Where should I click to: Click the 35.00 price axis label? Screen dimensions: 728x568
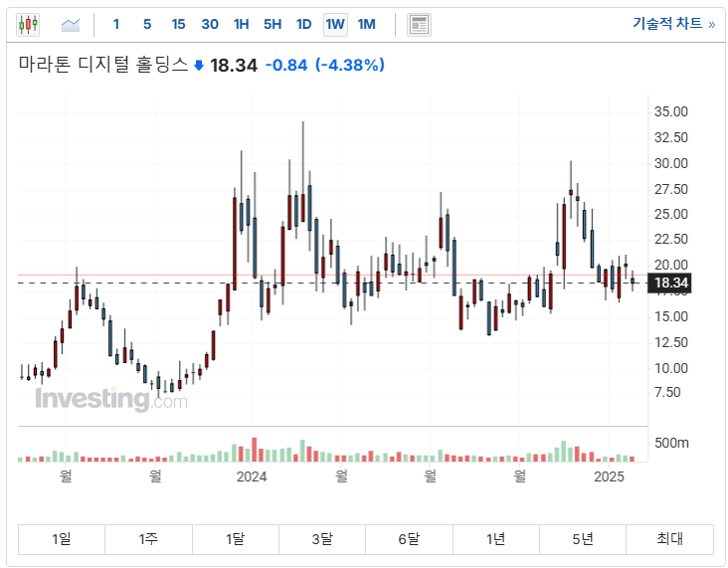pos(671,112)
